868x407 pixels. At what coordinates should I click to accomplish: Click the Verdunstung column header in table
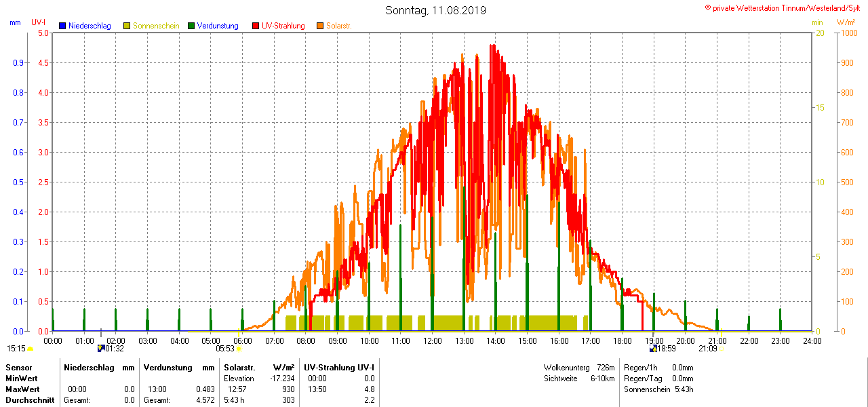[167, 367]
